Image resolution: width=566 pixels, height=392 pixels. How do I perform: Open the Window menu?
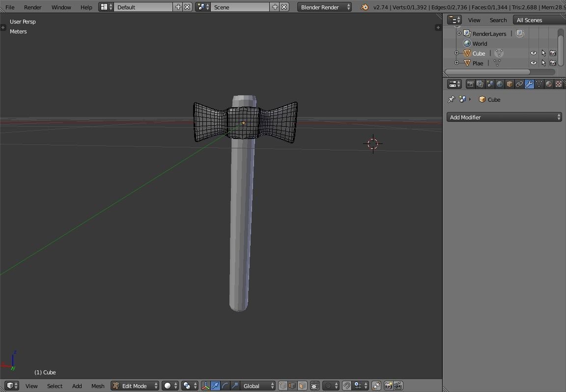point(61,7)
